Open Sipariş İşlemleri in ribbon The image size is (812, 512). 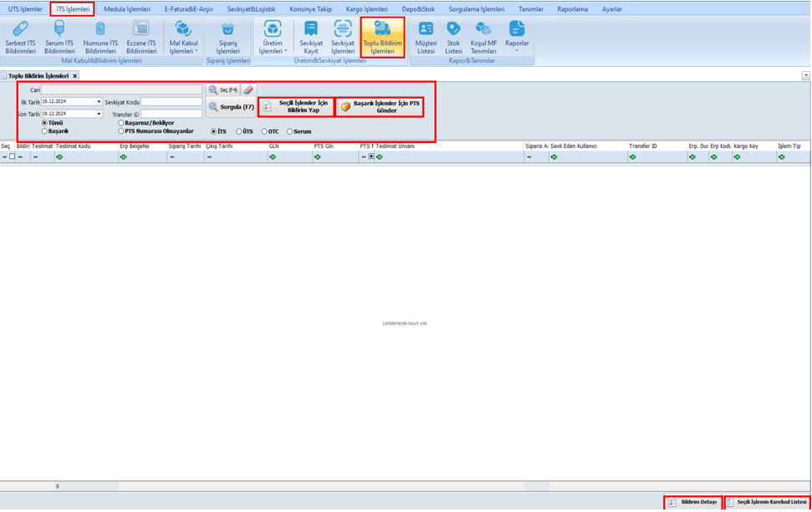(227, 38)
